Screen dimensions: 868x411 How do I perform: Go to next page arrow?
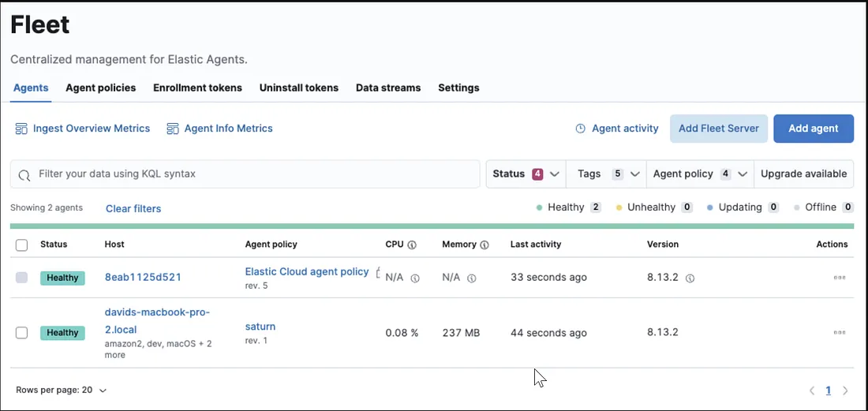coord(845,390)
